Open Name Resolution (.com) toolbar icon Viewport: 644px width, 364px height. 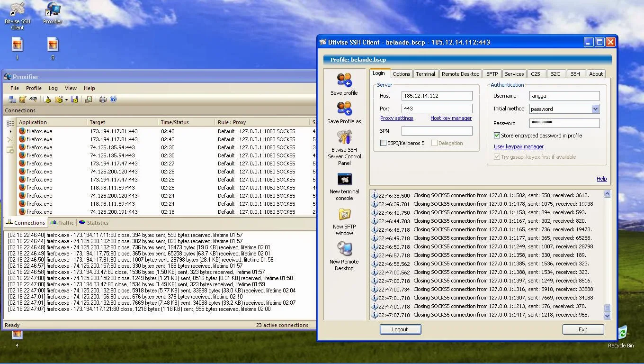(x=33, y=100)
